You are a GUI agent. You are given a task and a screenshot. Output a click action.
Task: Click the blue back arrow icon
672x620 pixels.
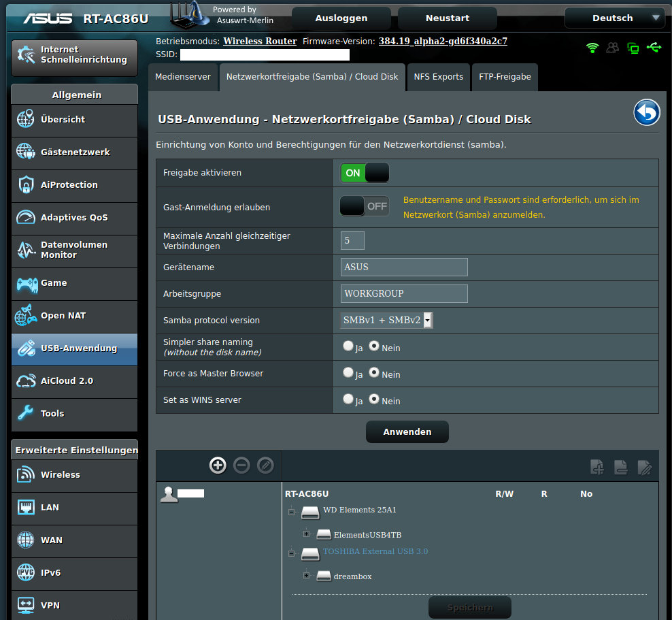(647, 113)
